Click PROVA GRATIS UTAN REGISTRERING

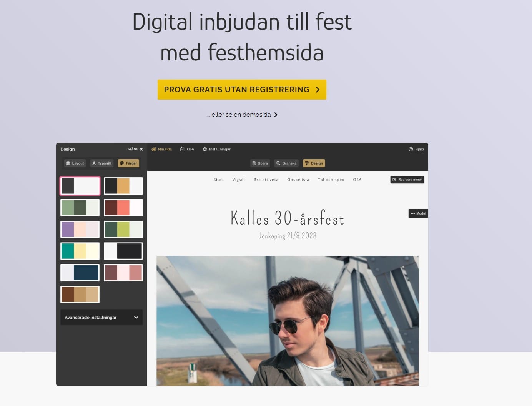(x=242, y=89)
